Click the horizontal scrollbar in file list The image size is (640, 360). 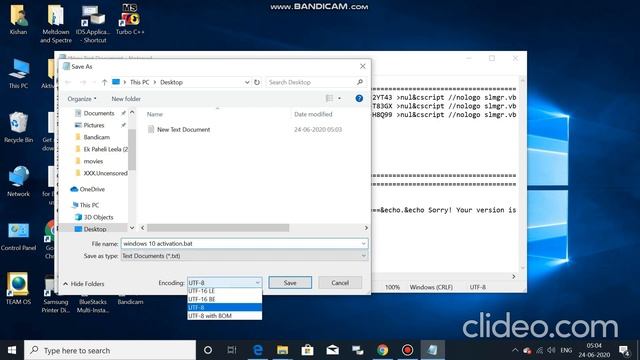coord(218,228)
